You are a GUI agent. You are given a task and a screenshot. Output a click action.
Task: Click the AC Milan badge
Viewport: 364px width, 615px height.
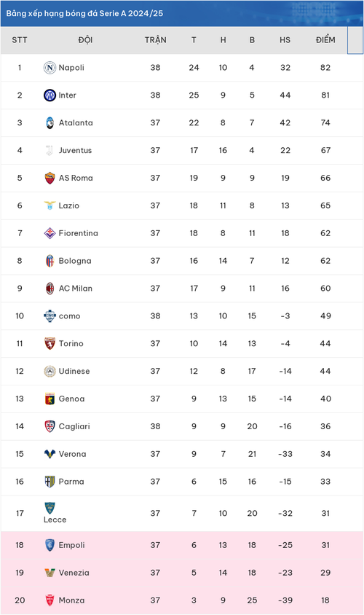(50, 289)
